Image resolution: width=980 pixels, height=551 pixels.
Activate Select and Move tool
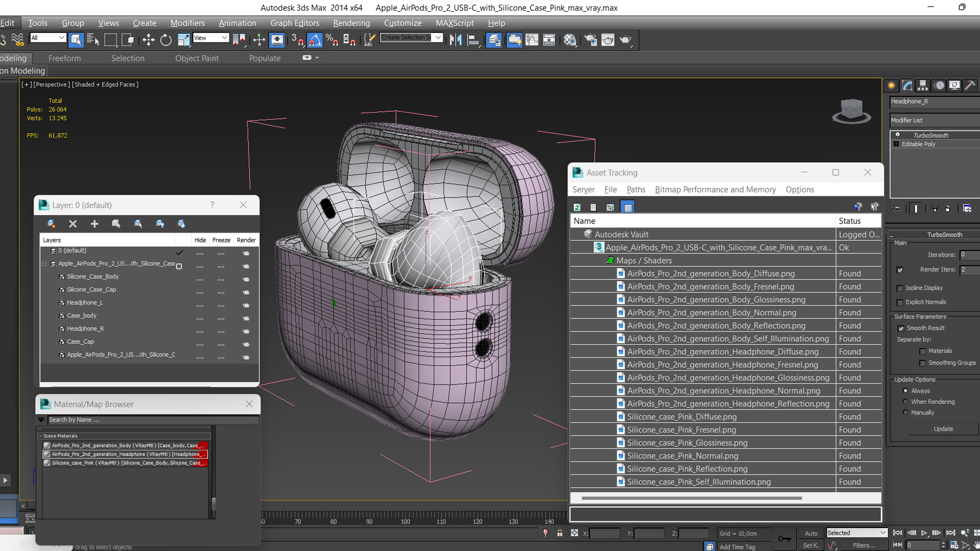[148, 39]
